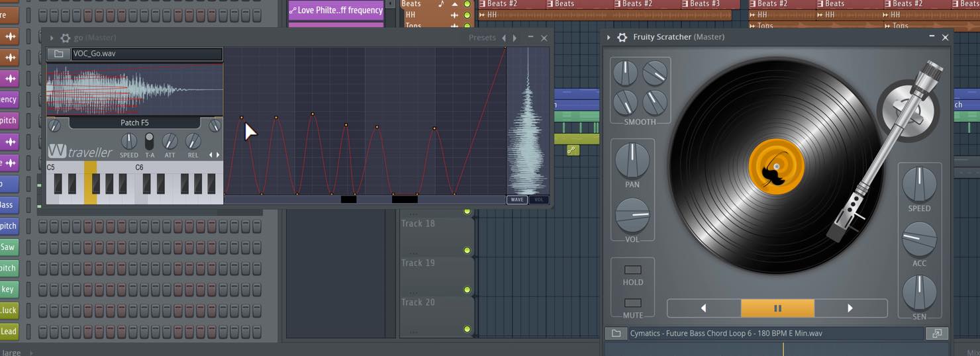Go to the next preset in Wave Traveller window
Screen dimensions: 980x356
(514, 38)
